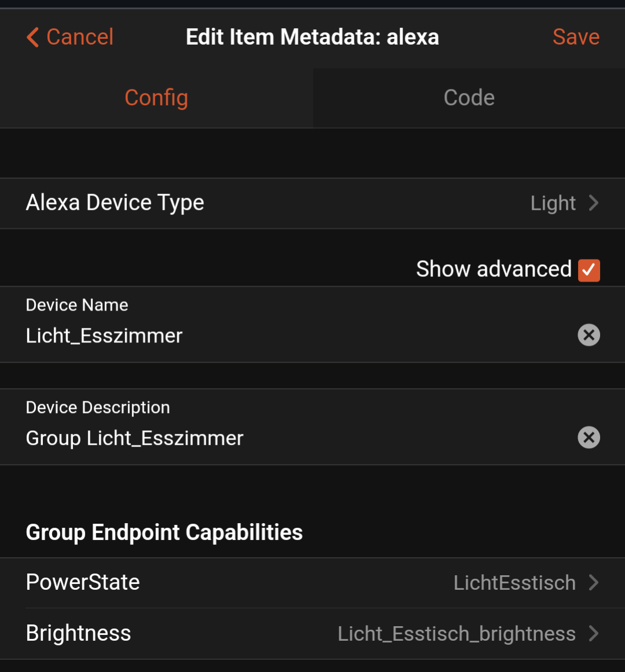Screen dimensions: 625x672
Task: Clear the Device Name field with X icon
Action: coord(589,335)
